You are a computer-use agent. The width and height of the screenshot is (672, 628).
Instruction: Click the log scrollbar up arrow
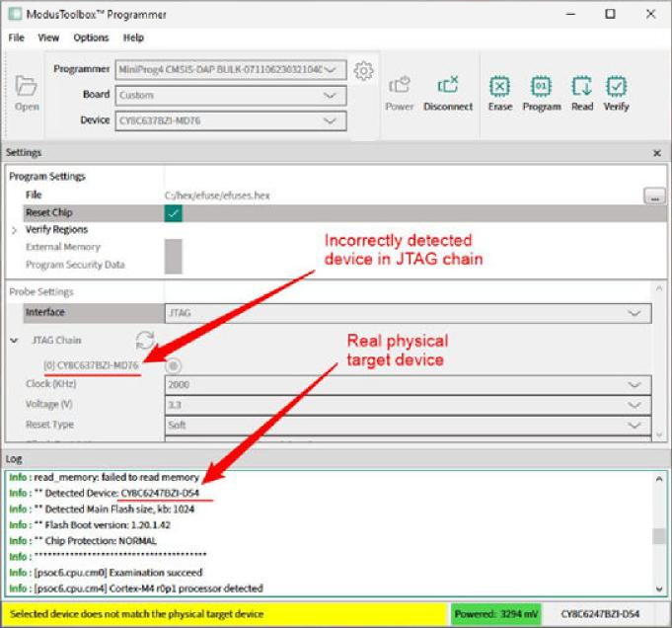point(659,478)
